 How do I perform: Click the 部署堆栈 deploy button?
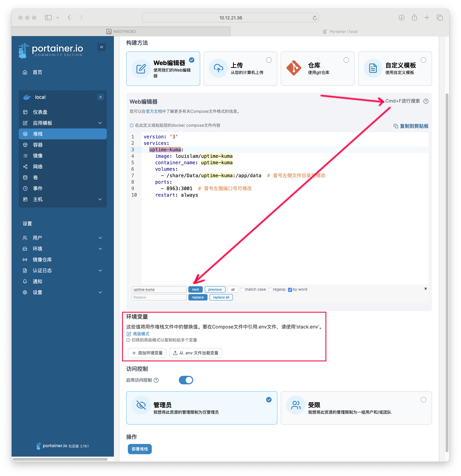(140, 449)
